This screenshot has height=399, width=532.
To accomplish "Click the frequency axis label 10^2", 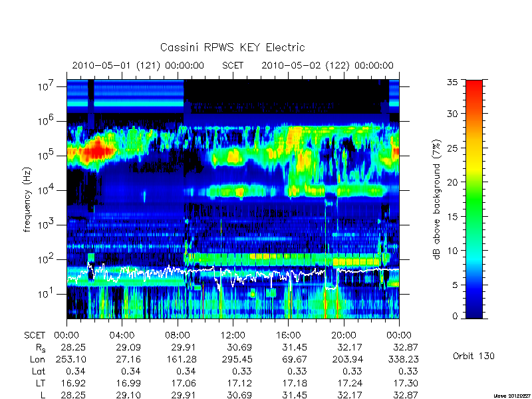I will [x=45, y=259].
